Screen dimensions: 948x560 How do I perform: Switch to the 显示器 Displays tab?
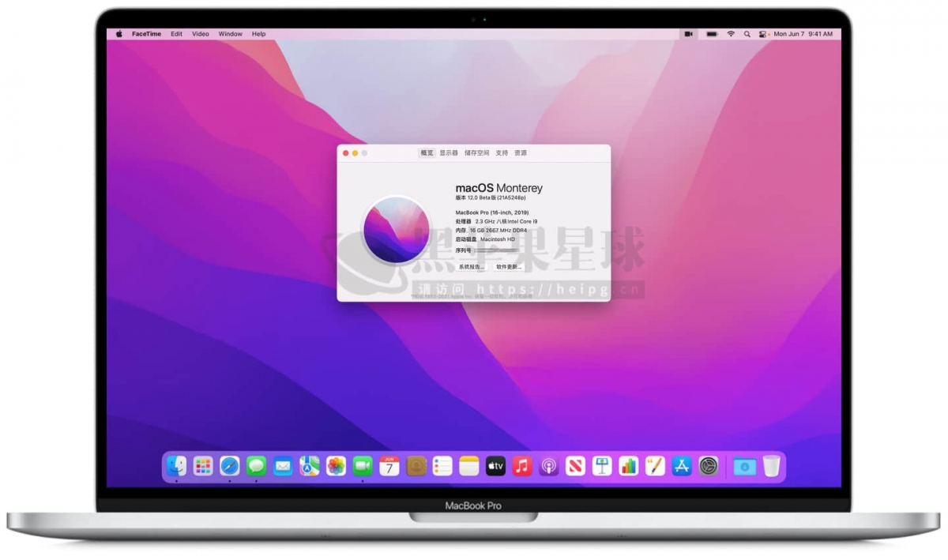(450, 152)
